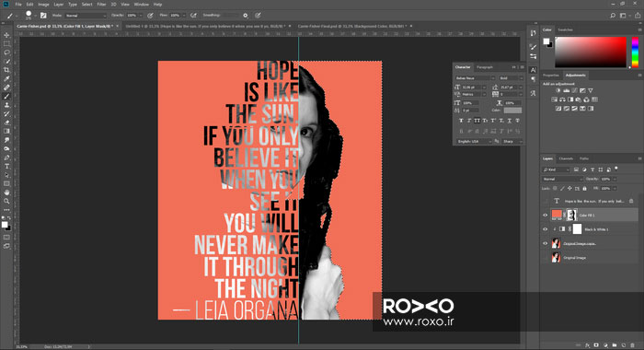Click the Character panel text color swatch

pos(512,111)
